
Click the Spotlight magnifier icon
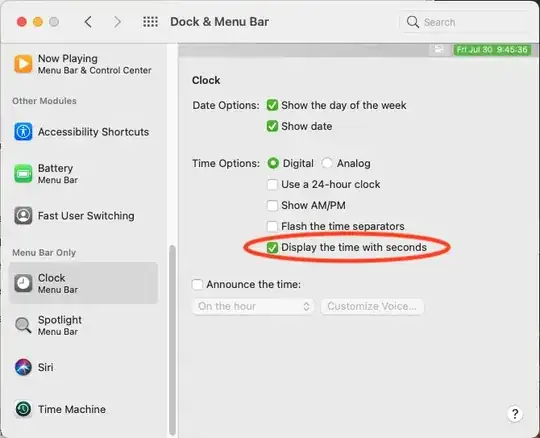(23, 325)
